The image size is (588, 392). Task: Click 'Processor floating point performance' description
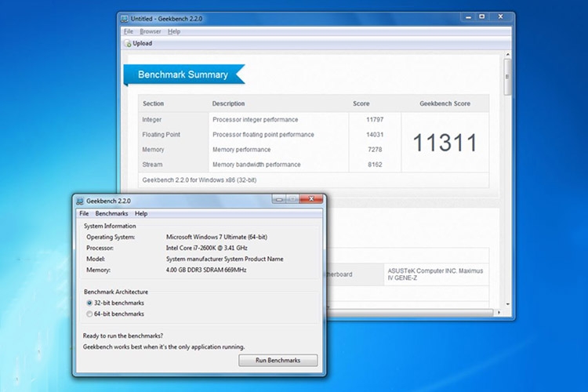click(x=263, y=135)
